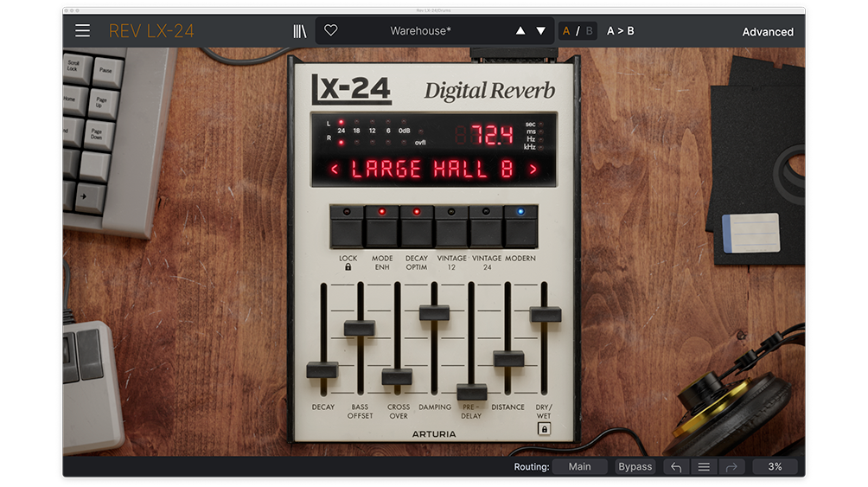Viewport: 868px width, 487px height.
Task: Undo the last change with the back arrow
Action: click(676, 467)
